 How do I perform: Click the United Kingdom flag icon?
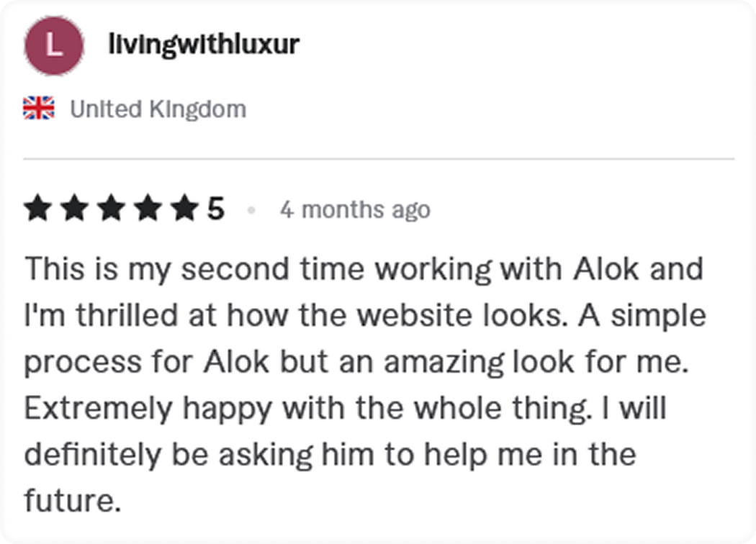[x=39, y=109]
